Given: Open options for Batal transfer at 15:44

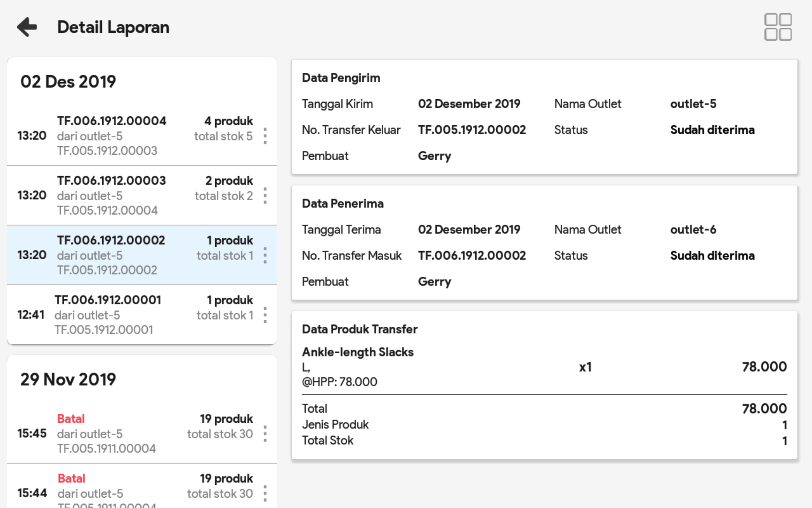Looking at the screenshot, I should click(265, 493).
